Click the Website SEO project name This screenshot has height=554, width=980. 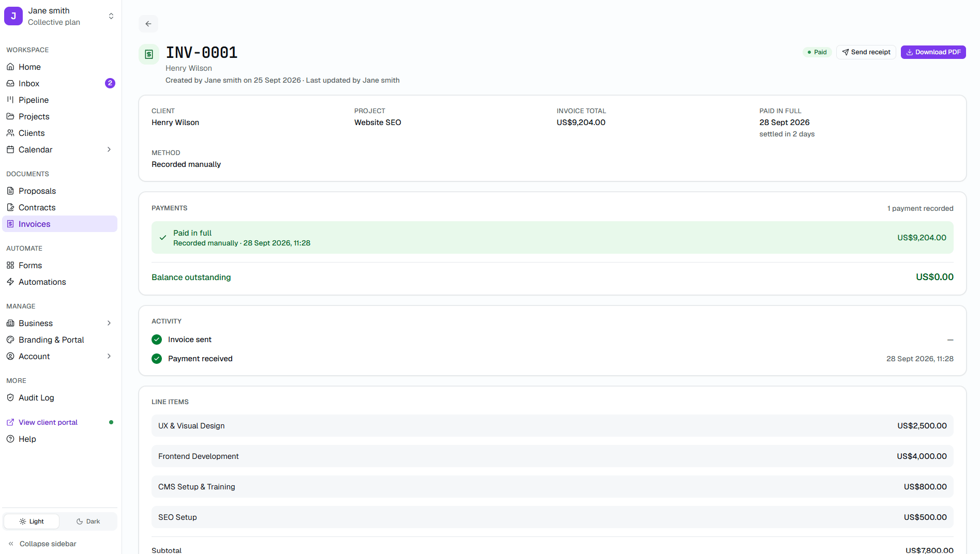tap(378, 122)
